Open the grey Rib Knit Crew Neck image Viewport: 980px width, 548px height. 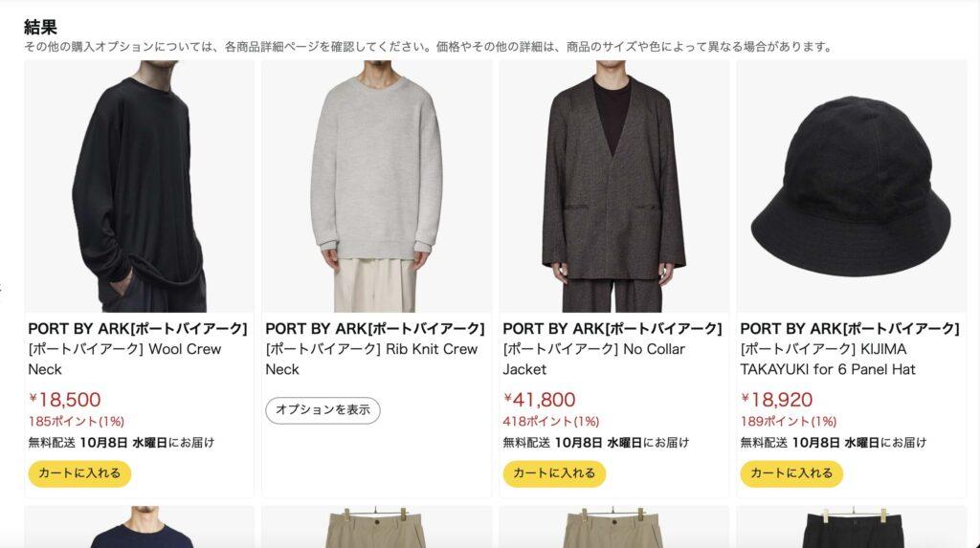click(x=376, y=186)
